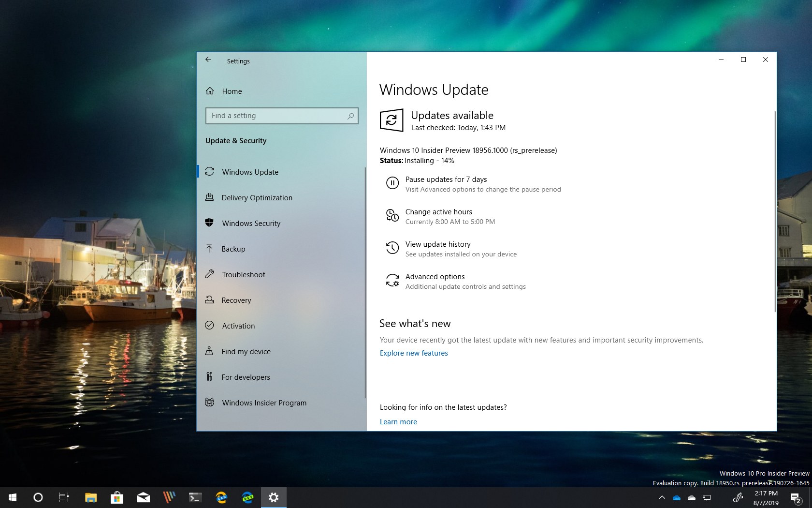The height and width of the screenshot is (508, 812).
Task: Click Change active hours
Action: (439, 212)
